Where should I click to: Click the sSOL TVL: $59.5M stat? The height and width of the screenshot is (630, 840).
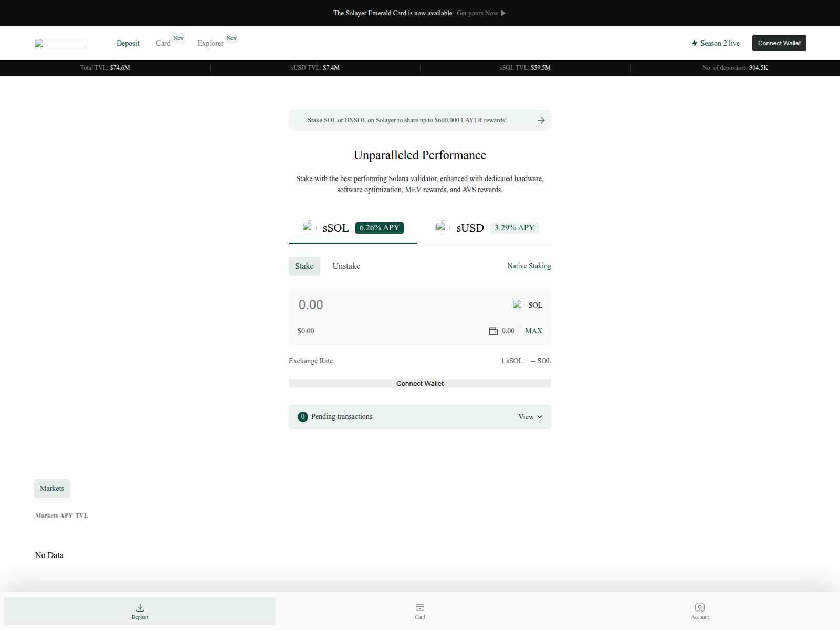525,68
